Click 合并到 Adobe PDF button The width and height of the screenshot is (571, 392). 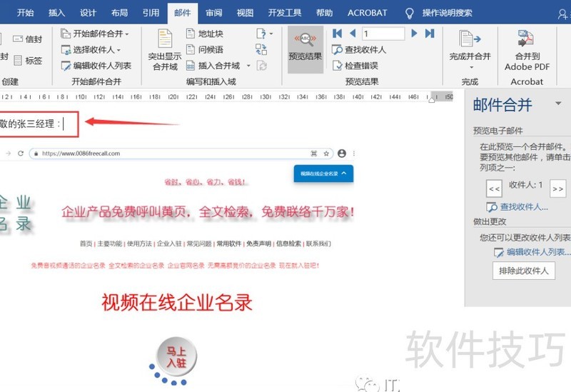pos(527,50)
